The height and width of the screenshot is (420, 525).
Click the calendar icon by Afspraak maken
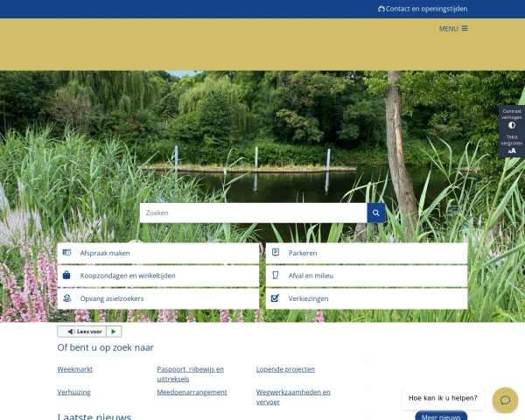coord(66,253)
